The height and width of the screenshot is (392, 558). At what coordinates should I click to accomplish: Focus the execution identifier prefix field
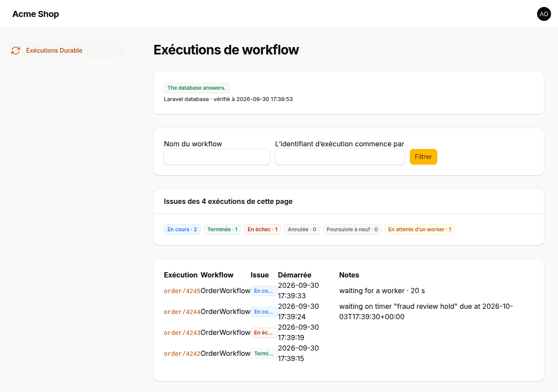click(340, 157)
